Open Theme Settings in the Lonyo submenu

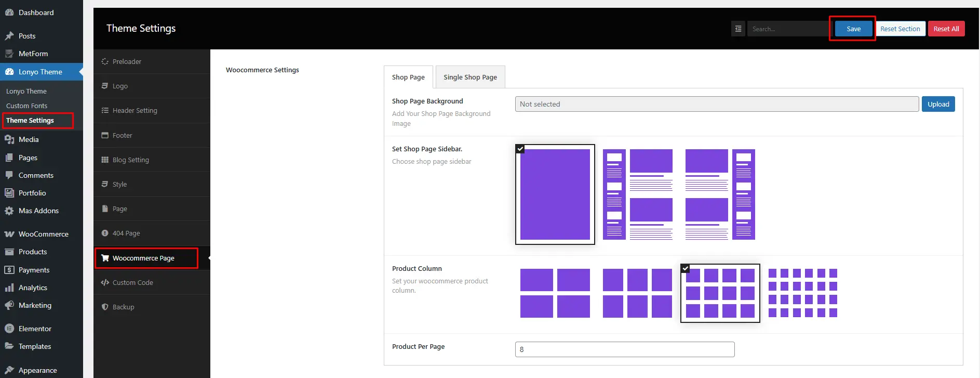point(30,120)
